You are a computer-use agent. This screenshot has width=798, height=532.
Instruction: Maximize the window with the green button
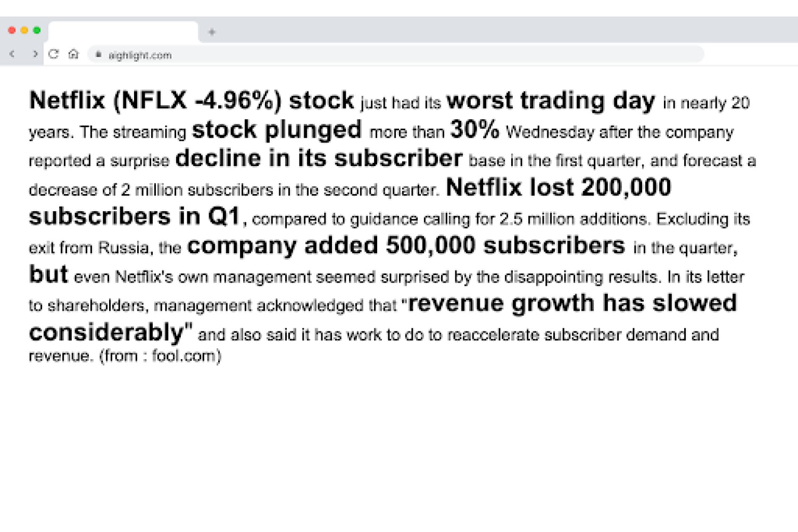(37, 30)
